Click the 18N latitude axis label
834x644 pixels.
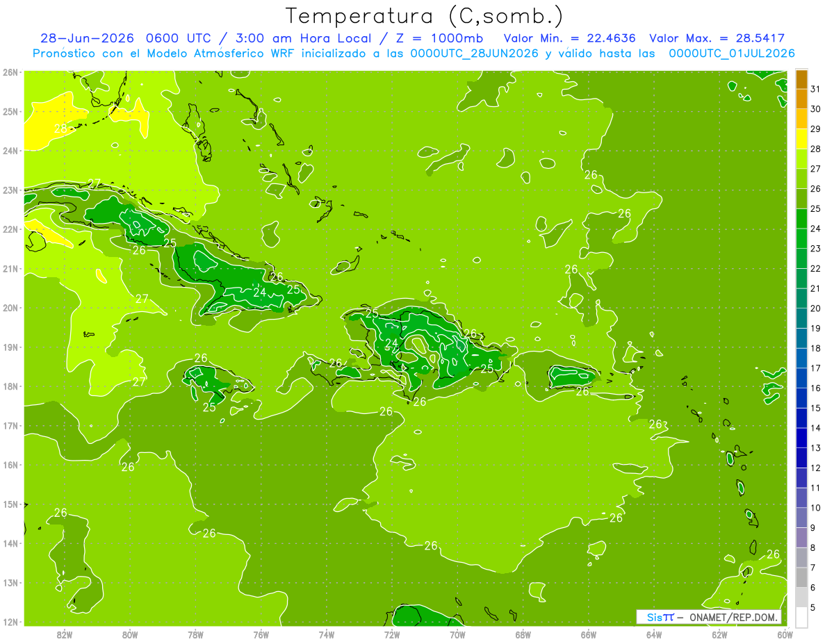pos(10,386)
